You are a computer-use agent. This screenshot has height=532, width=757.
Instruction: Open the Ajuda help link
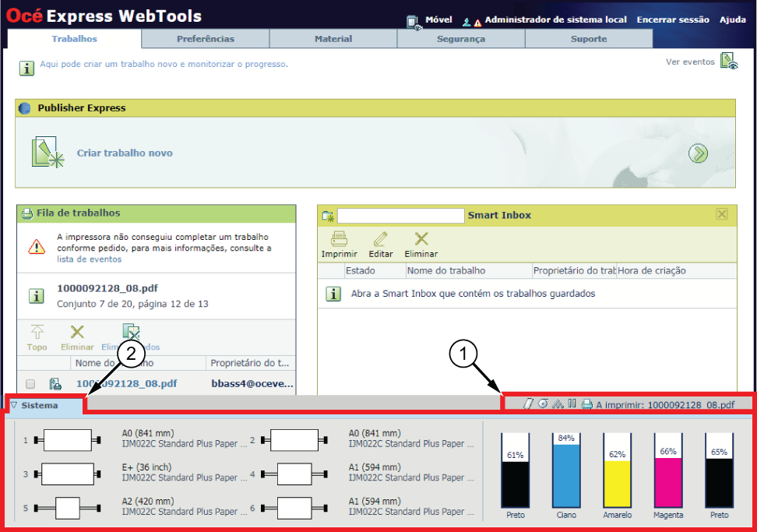coord(733,19)
